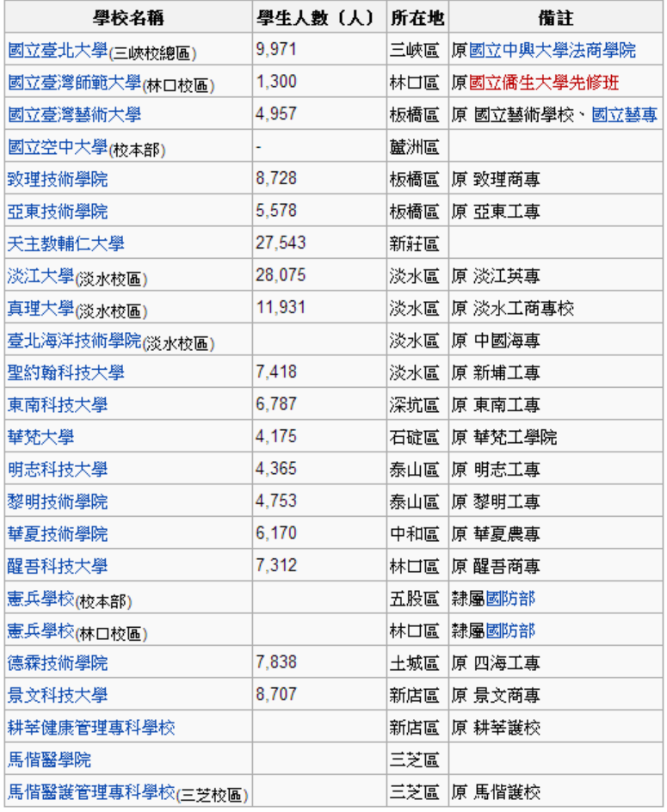Click the 原 四海工專 remark cell
Viewport: 667px width, 812px height.
[x=556, y=663]
